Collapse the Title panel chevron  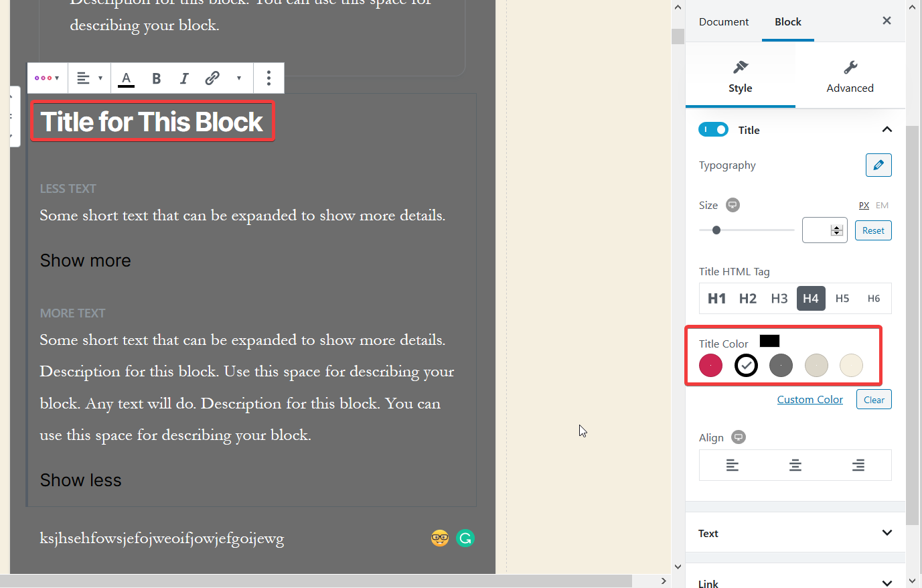click(x=887, y=129)
